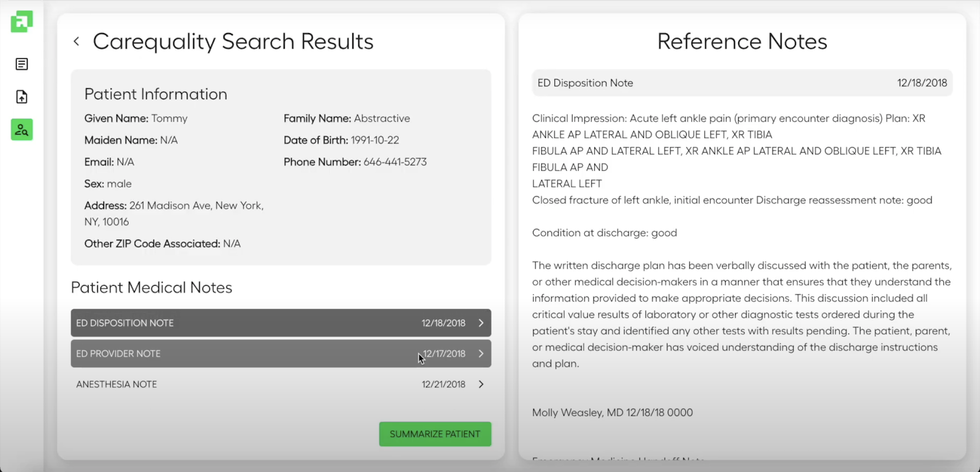Open the file upload sidebar icon
Image resolution: width=980 pixels, height=472 pixels.
[x=21, y=97]
